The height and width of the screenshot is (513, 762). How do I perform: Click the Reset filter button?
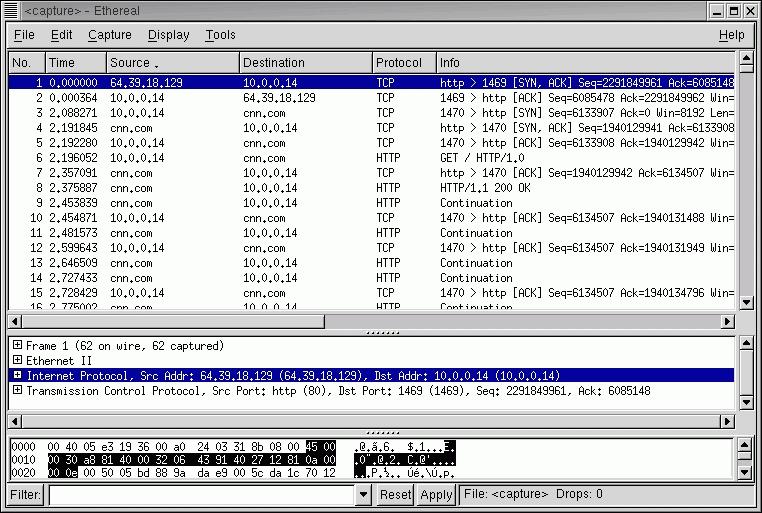[x=395, y=494]
